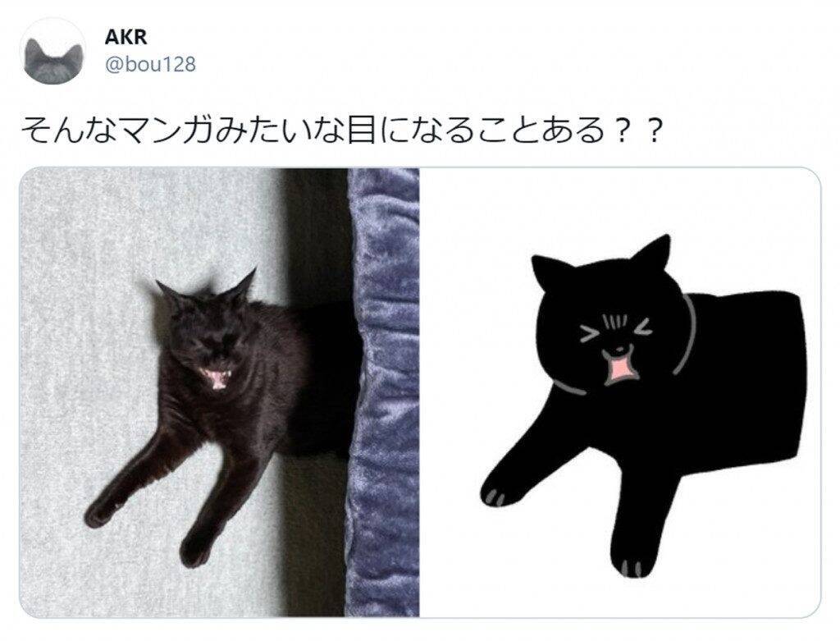Open the left photo of the real black cat

220,392
